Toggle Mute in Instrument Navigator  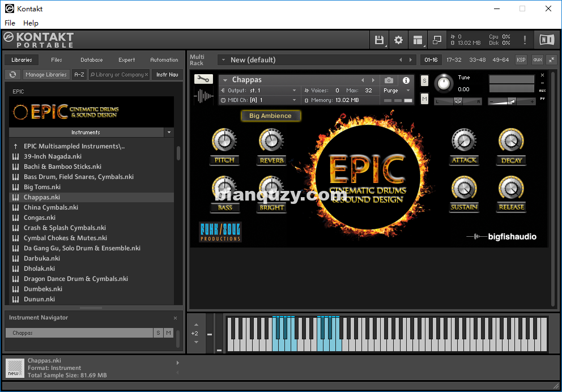tap(168, 333)
